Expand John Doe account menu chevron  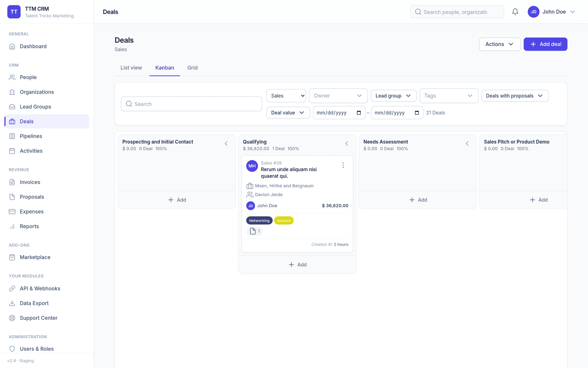573,12
